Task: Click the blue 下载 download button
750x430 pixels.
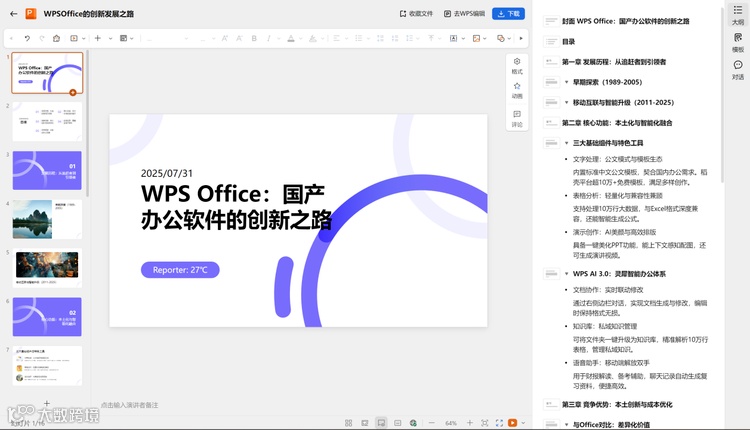Action: tap(508, 14)
